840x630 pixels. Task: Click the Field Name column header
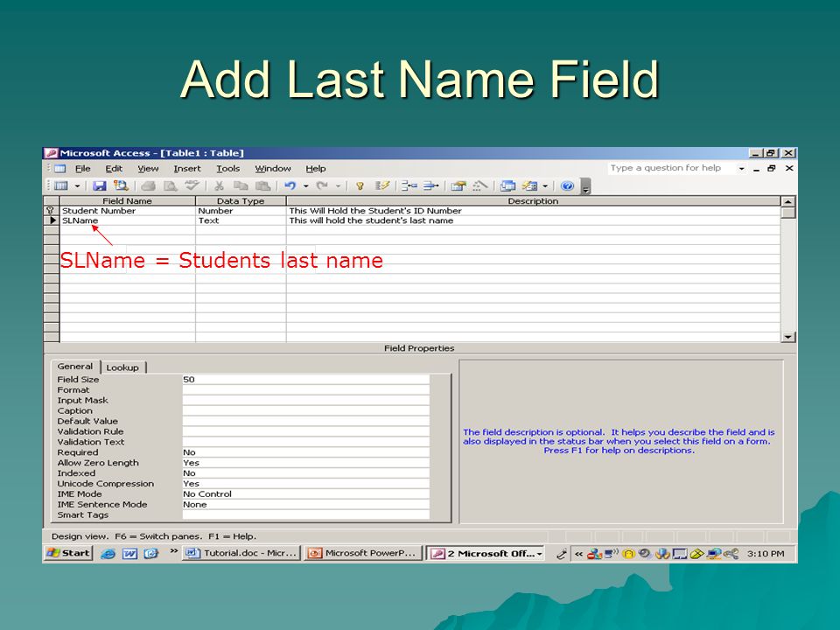point(128,201)
